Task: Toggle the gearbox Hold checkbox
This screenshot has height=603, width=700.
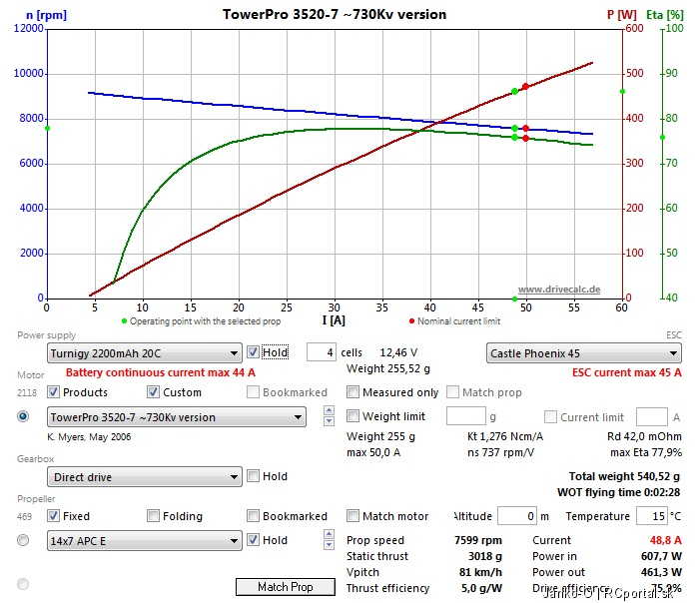Action: point(253,476)
